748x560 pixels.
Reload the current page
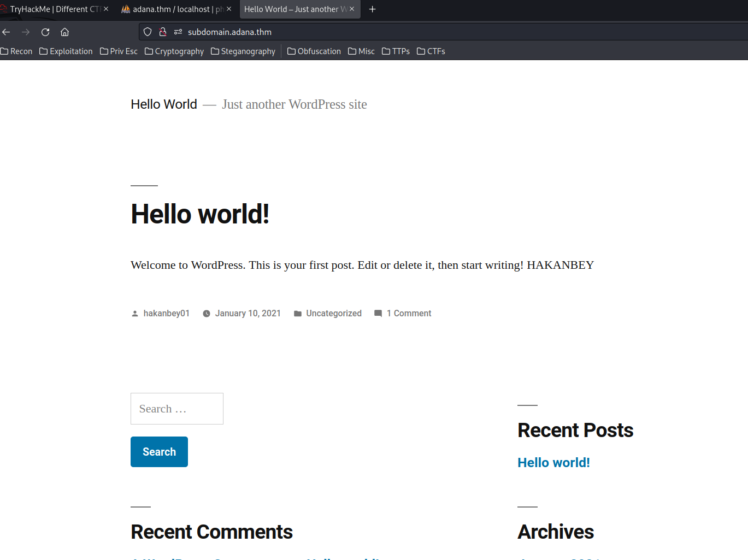click(x=45, y=32)
